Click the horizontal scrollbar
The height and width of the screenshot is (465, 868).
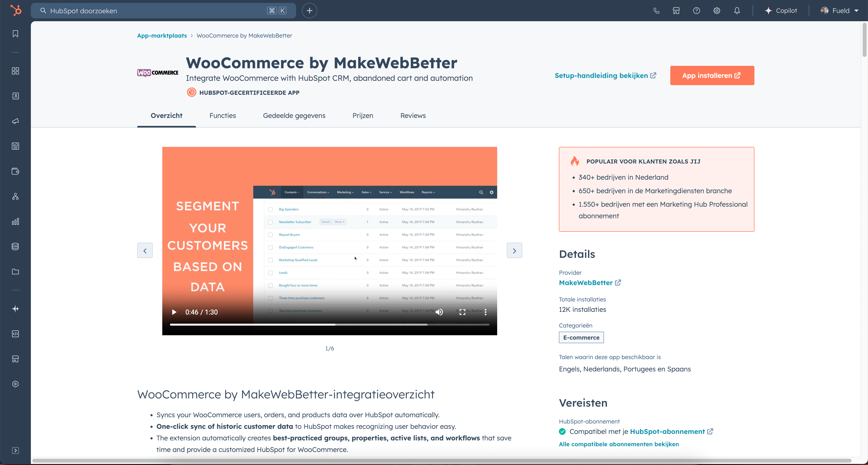(441, 460)
